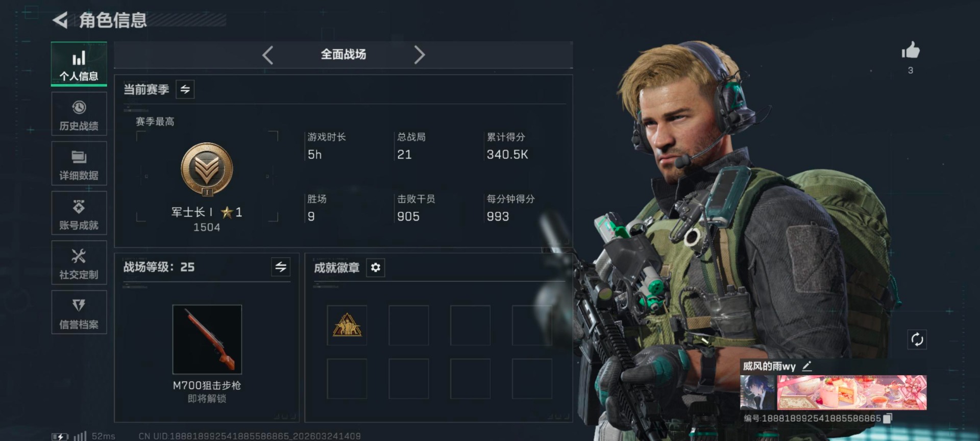Toggle 当前赛季 season swap button

[x=185, y=89]
